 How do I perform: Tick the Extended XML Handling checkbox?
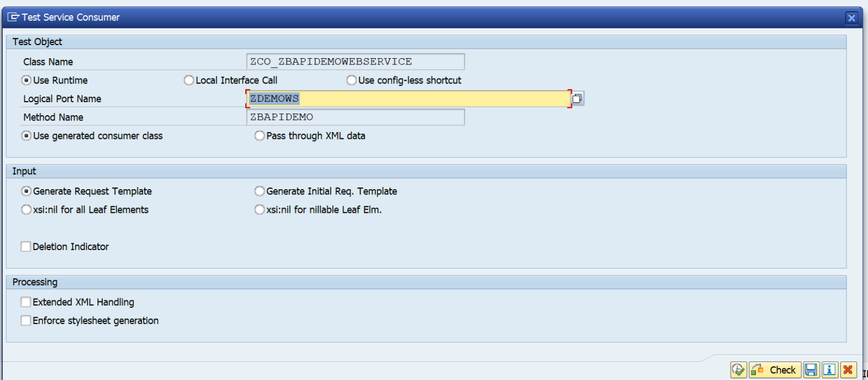[x=26, y=302]
